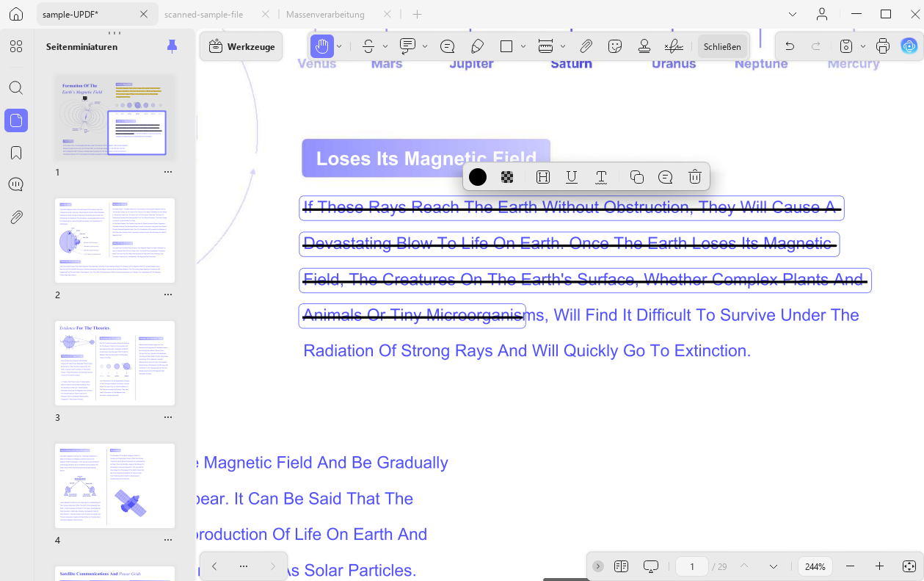Image resolution: width=924 pixels, height=581 pixels.
Task: Delete the strikethrough annotation with the trash icon
Action: coord(695,177)
